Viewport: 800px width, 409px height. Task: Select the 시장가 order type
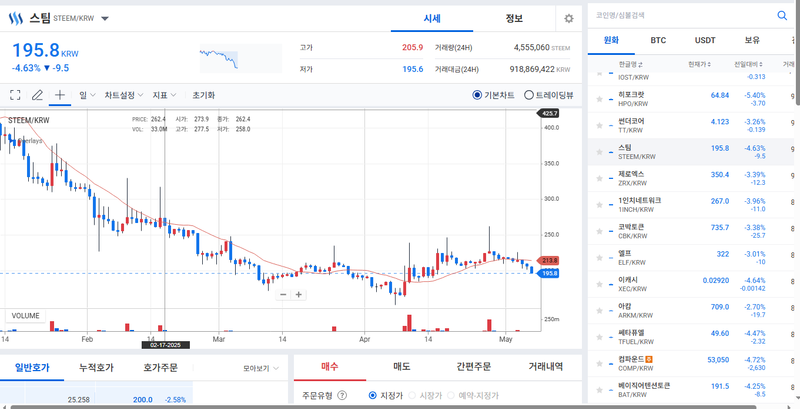[414, 395]
